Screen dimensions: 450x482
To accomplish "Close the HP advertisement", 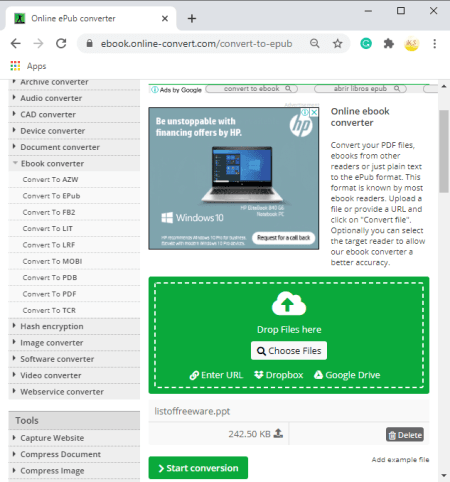I will (x=314, y=113).
